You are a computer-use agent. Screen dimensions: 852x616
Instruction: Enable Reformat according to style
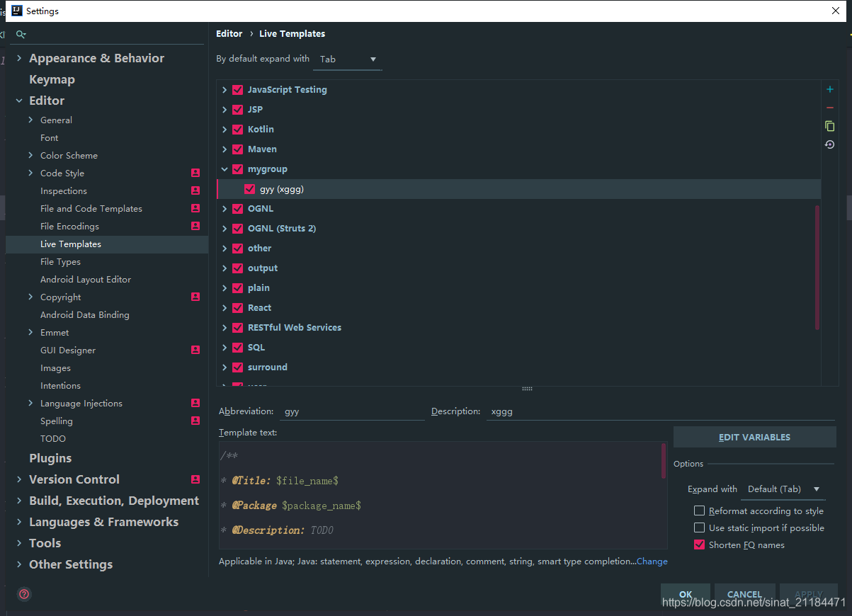click(x=699, y=511)
